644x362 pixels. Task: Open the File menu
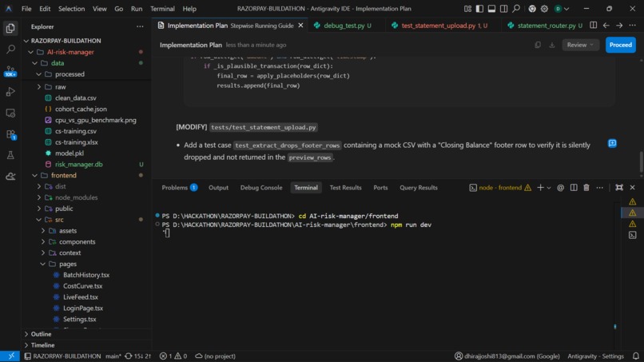pyautogui.click(x=26, y=9)
